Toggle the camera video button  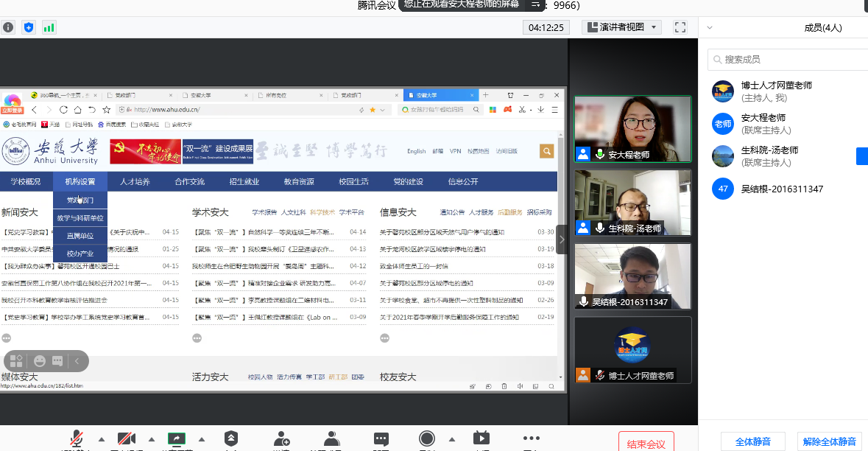[127, 439]
